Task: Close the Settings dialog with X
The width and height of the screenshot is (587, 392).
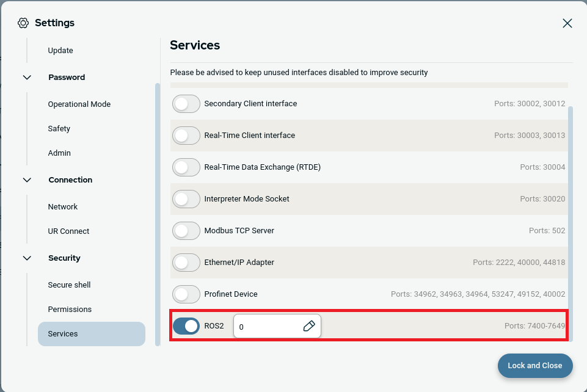Action: [x=567, y=23]
